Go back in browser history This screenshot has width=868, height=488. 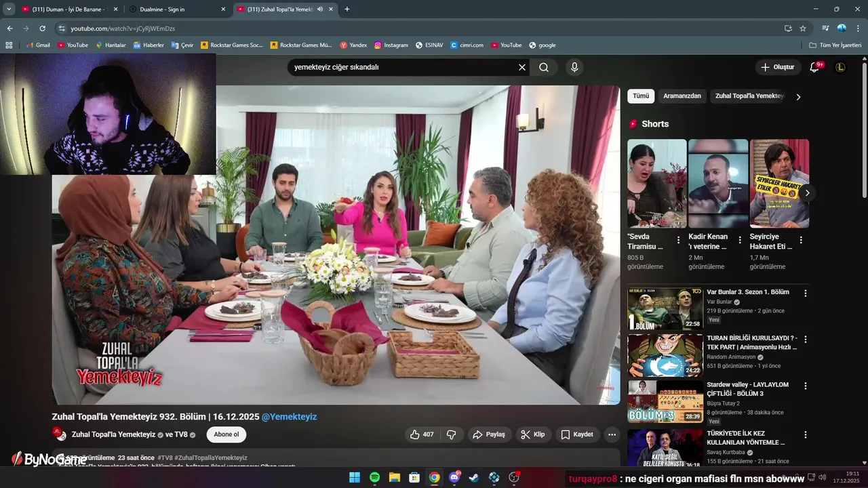point(9,28)
